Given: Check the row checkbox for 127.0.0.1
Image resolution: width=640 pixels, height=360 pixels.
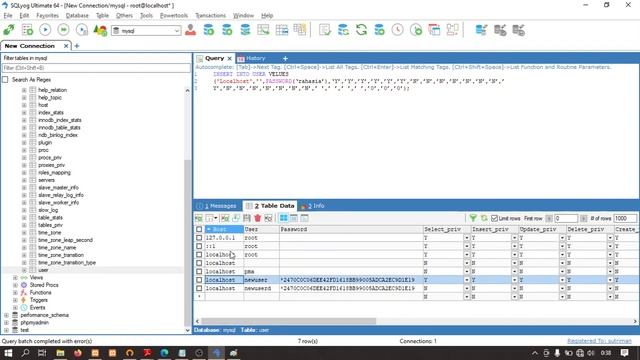Looking at the screenshot, I should [x=199, y=238].
